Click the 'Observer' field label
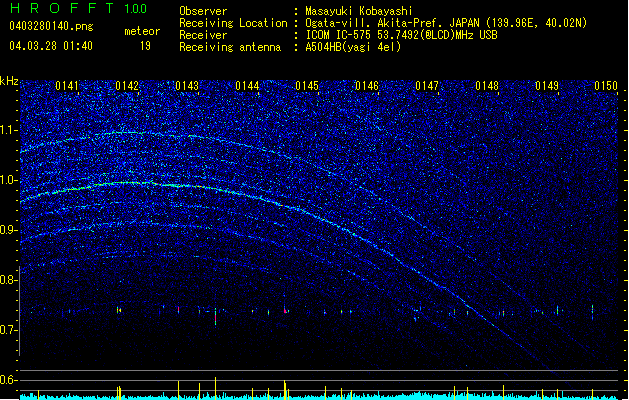 pos(203,11)
